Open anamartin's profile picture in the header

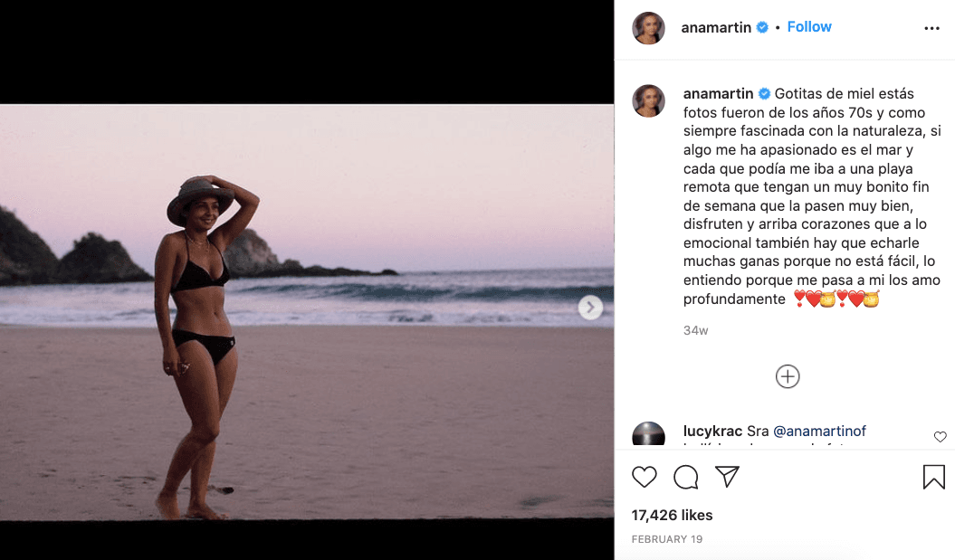(648, 27)
